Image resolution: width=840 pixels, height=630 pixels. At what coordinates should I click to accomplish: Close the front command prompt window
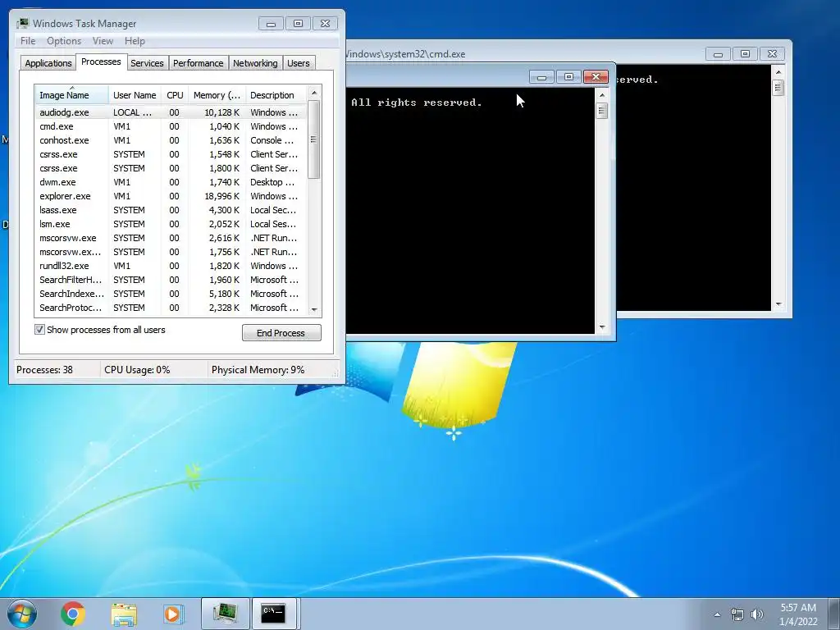coord(596,77)
